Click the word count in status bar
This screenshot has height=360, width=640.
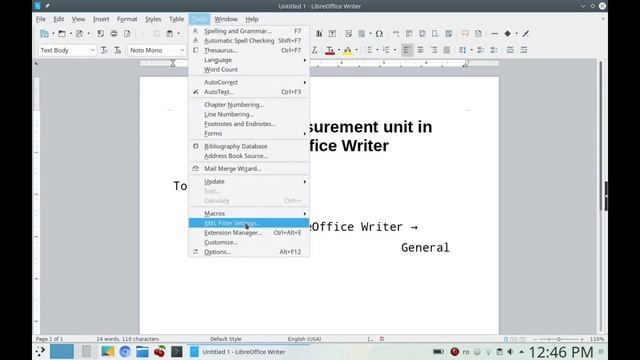tap(127, 339)
